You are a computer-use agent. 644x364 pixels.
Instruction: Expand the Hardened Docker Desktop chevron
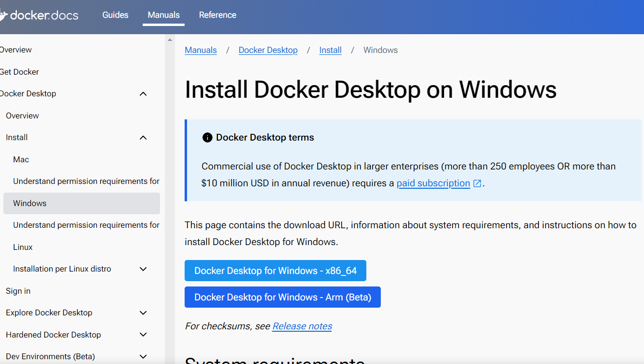coord(143,335)
